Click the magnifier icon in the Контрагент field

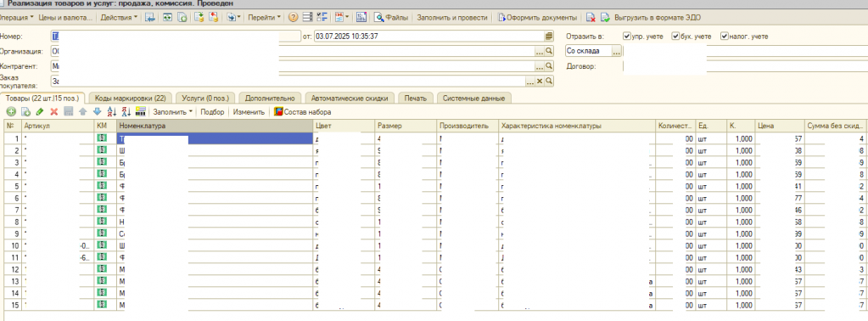coord(549,66)
